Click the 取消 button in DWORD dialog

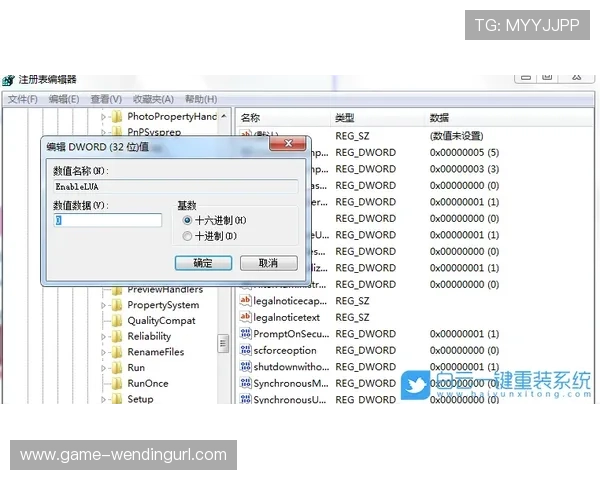tap(269, 263)
